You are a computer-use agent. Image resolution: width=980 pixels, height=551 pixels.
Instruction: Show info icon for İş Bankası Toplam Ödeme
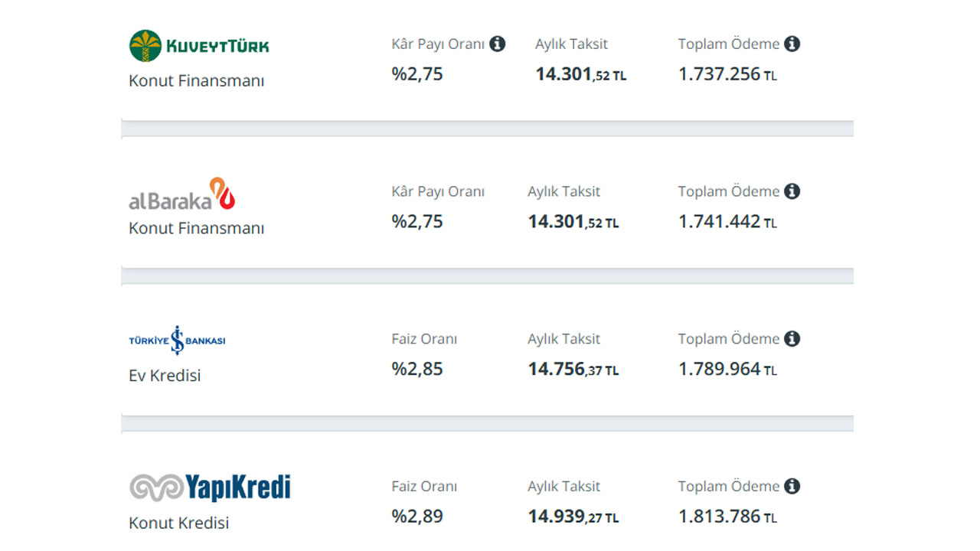[792, 338]
